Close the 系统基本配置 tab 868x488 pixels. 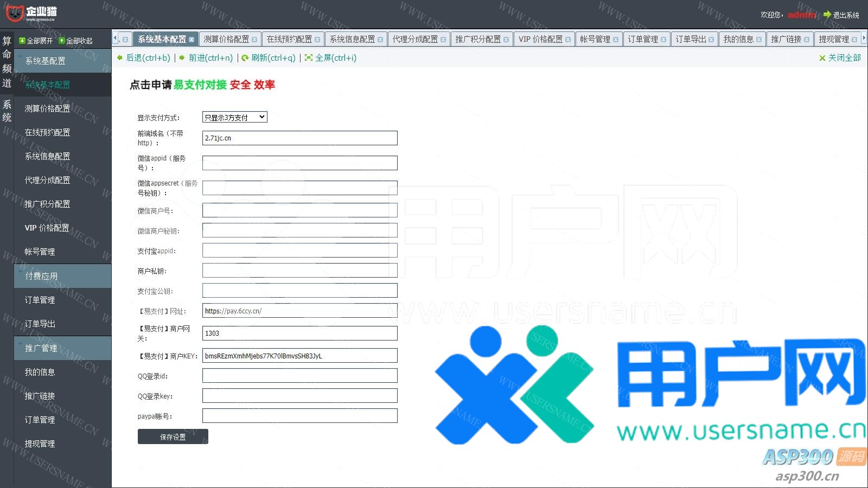192,40
